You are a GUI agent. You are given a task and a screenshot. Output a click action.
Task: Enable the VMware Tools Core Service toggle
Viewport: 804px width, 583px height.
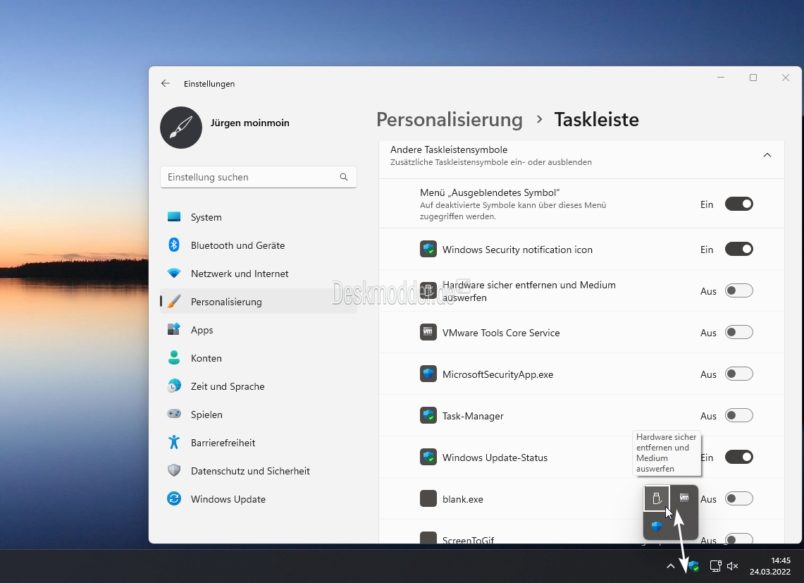pos(739,332)
